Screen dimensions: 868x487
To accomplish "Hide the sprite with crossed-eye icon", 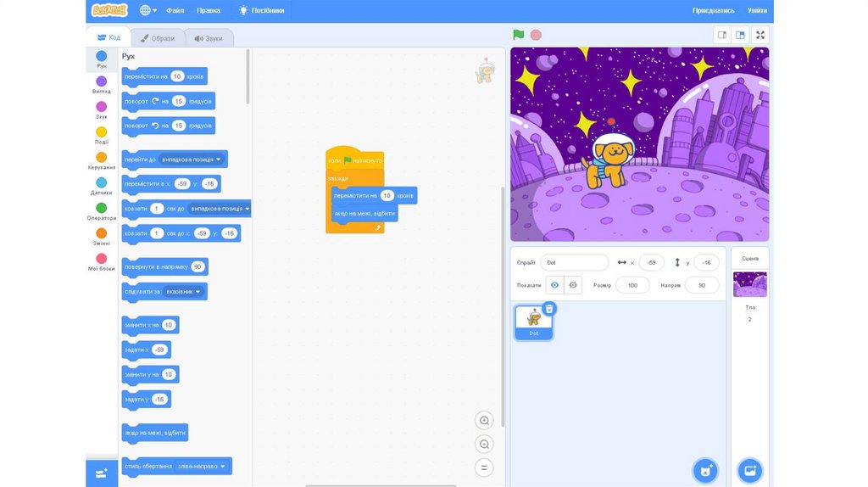I will click(x=573, y=285).
